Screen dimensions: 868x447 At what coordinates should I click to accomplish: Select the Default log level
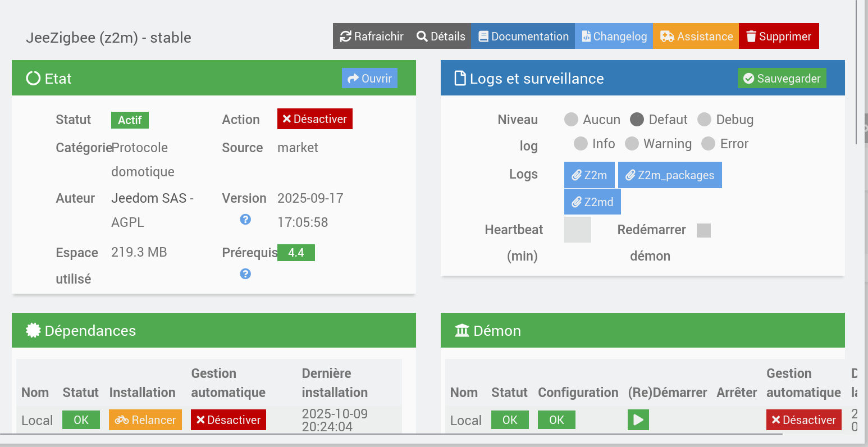[x=637, y=119]
